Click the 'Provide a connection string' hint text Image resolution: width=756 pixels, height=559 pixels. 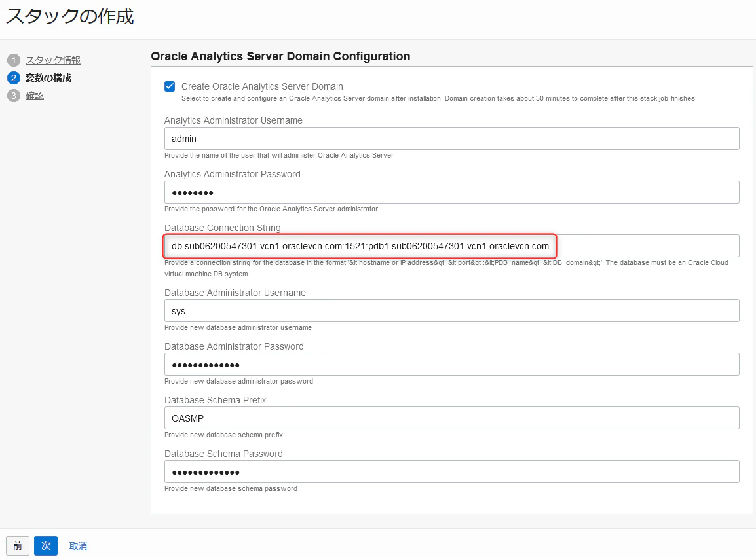447,268
